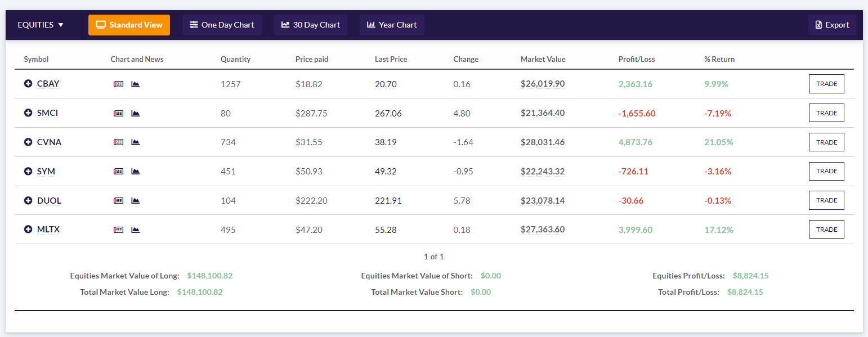Open chart icon for MLTX
Screen dimensions: 868x337
(136, 230)
